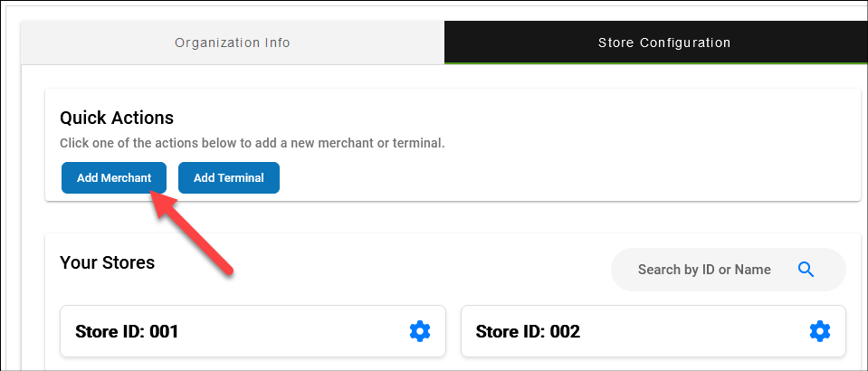Click the Store ID: 002 title text
Image resolution: width=868 pixels, height=371 pixels.
tap(528, 332)
